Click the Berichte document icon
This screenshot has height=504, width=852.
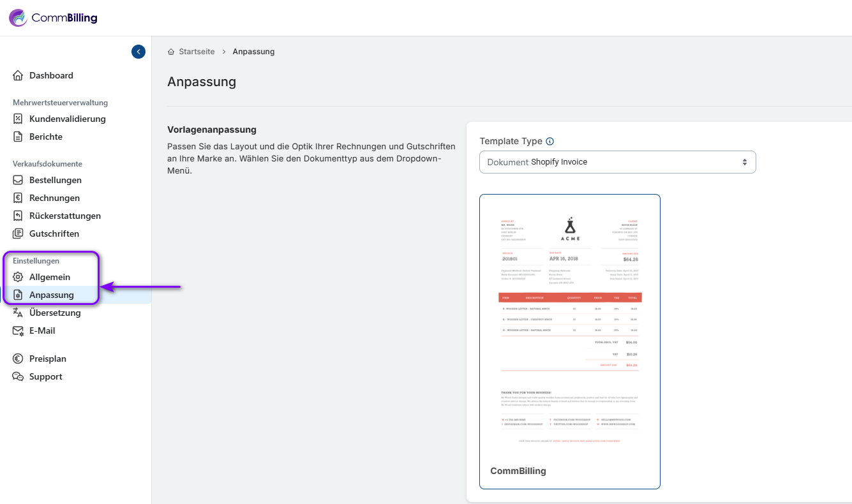coord(18,137)
